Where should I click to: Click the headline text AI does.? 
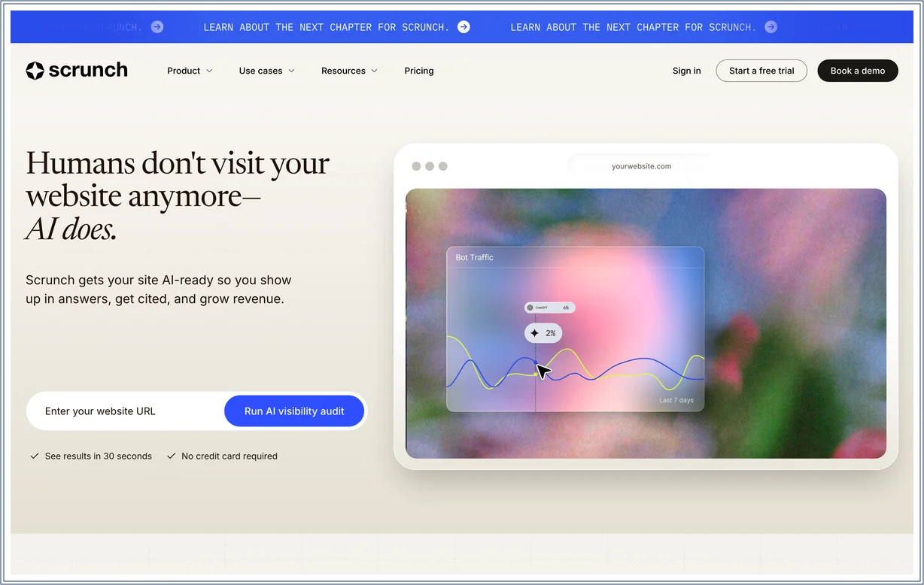pyautogui.click(x=71, y=229)
